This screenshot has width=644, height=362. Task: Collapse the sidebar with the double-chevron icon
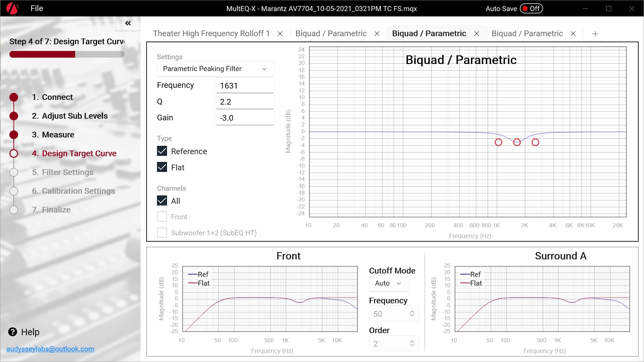tap(128, 23)
